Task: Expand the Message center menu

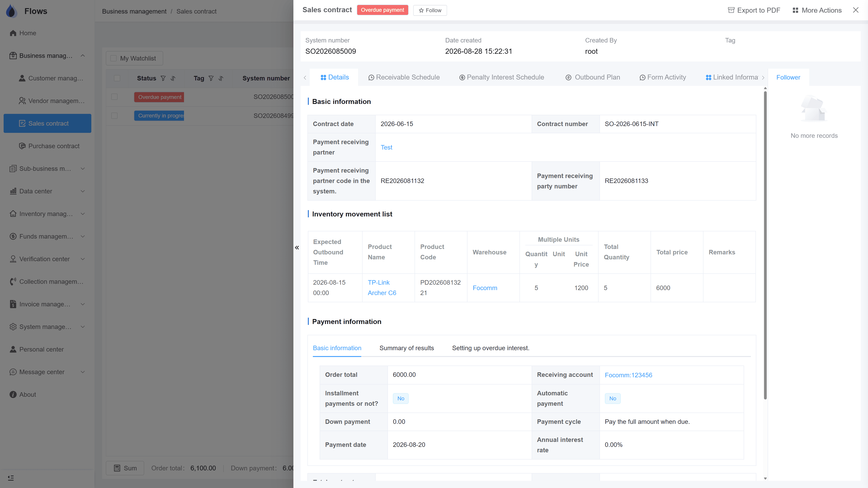Action: click(x=83, y=372)
